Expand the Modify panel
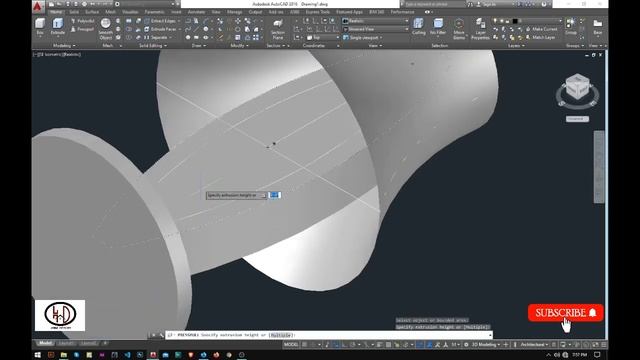Image resolution: width=640 pixels, height=360 pixels. click(x=239, y=46)
